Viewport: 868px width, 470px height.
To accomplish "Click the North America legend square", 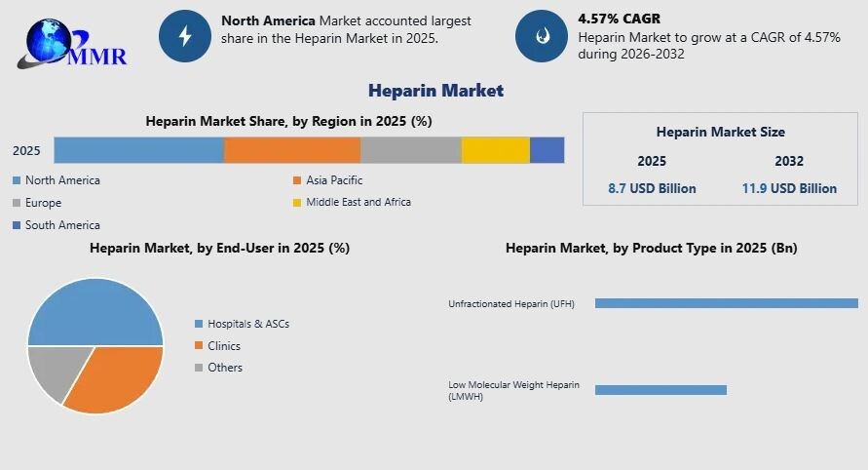I will (x=17, y=180).
